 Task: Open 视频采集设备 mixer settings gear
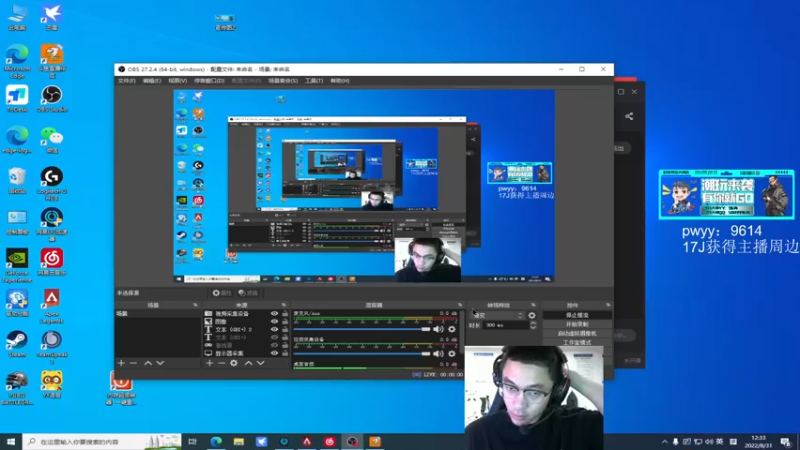pos(452,354)
